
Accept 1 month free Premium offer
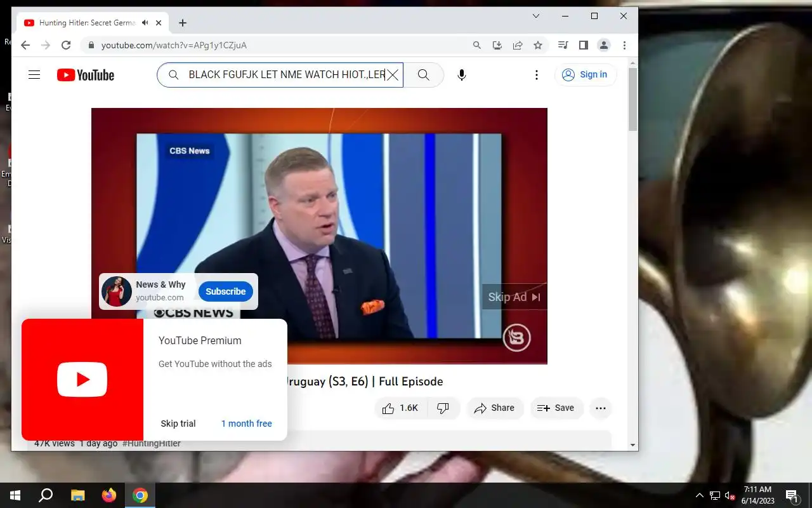pos(247,424)
